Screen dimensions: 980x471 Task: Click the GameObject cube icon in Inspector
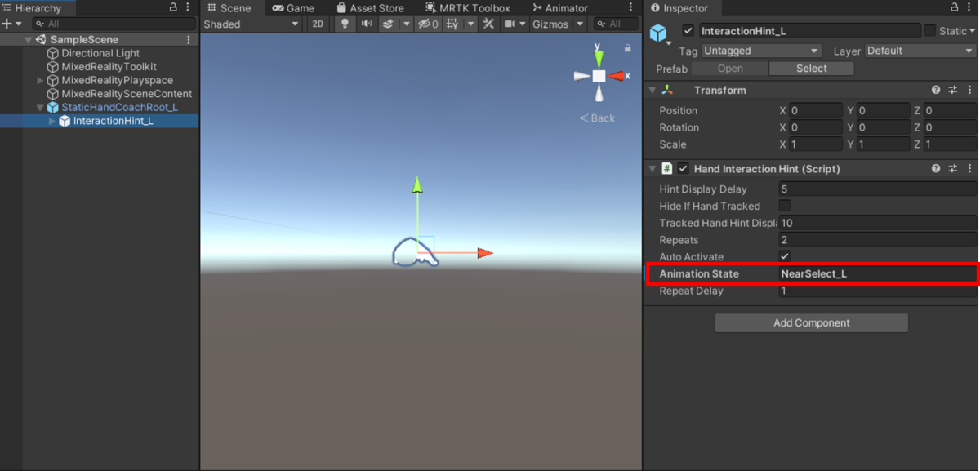[x=657, y=33]
